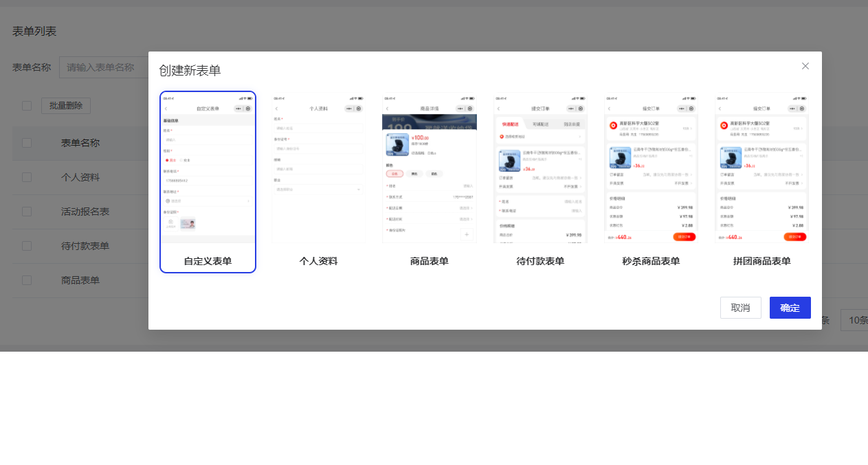This screenshot has width=868, height=465.
Task: Click 表单名称 column header
Action: tap(80, 143)
